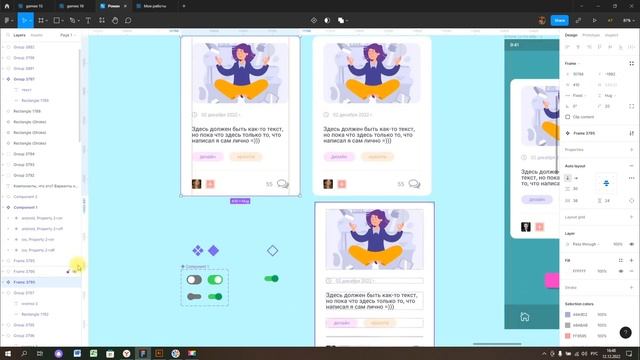
Task: Select the Rectangle shape tool
Action: tap(57, 20)
